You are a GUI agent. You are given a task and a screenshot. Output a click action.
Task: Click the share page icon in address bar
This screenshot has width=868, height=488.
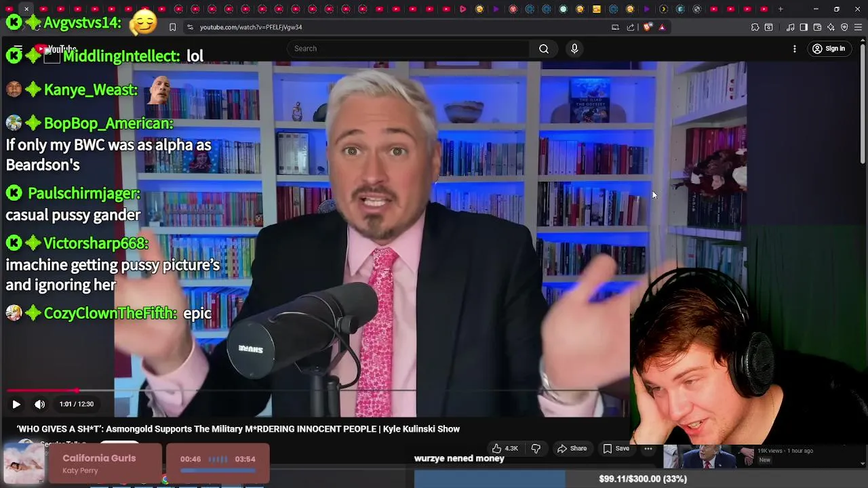(x=631, y=27)
